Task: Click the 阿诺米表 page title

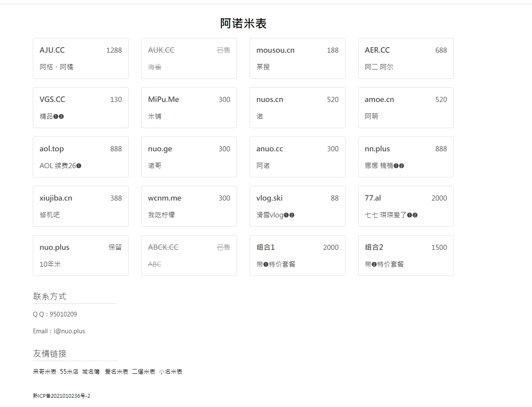Action: (243, 23)
